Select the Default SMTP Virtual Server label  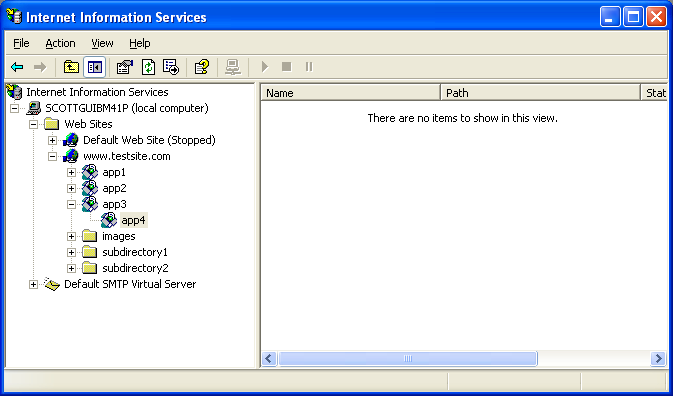pos(130,284)
